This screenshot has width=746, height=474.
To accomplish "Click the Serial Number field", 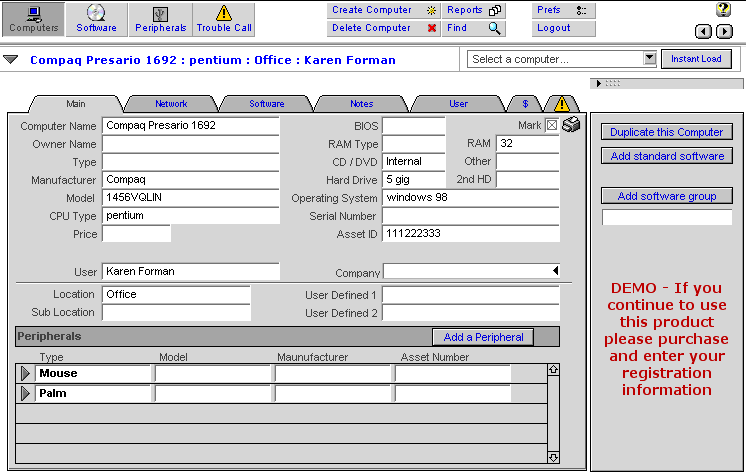I will click(471, 216).
